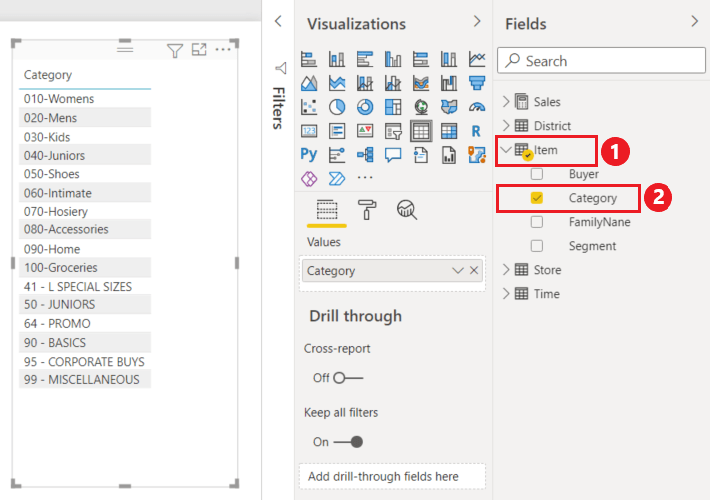
Task: Check the Segment field checkbox
Action: [x=537, y=246]
